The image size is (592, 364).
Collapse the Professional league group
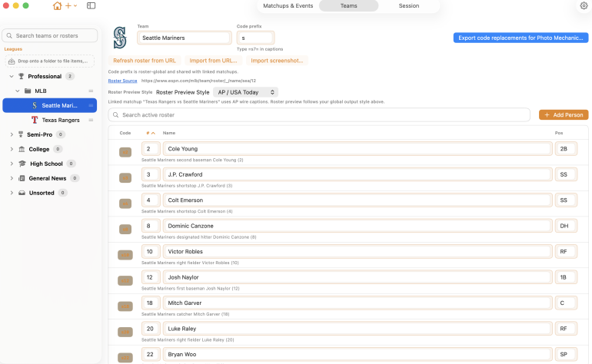coord(12,76)
